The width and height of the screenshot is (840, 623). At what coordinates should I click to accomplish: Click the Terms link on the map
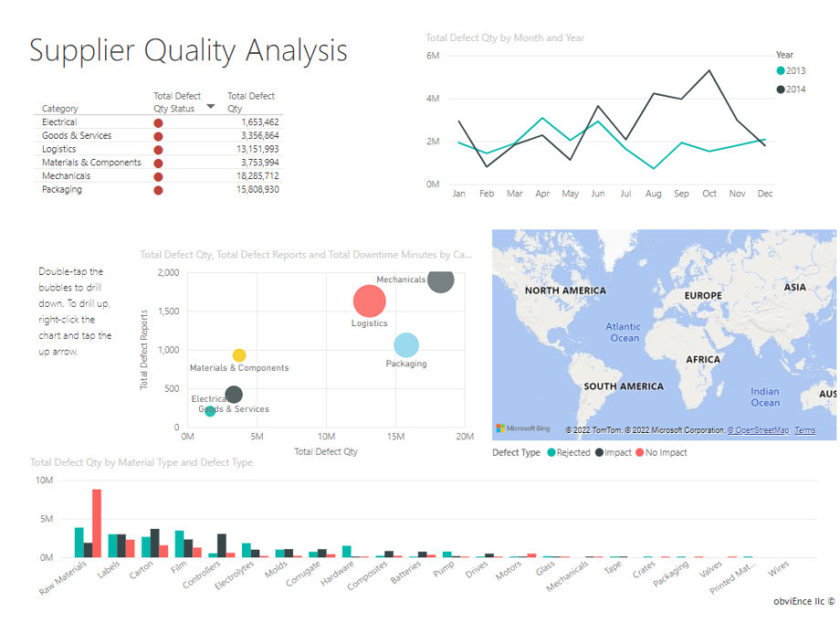click(x=806, y=430)
